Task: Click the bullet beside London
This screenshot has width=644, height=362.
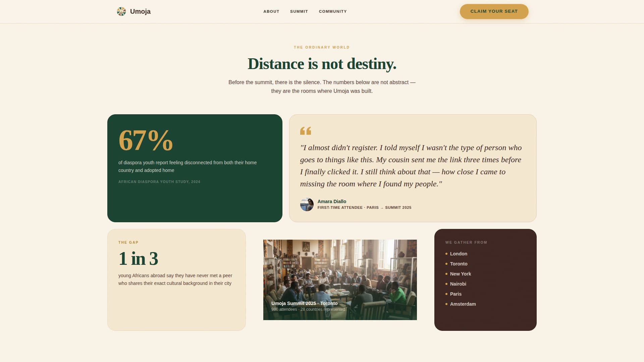Action: [x=447, y=254]
